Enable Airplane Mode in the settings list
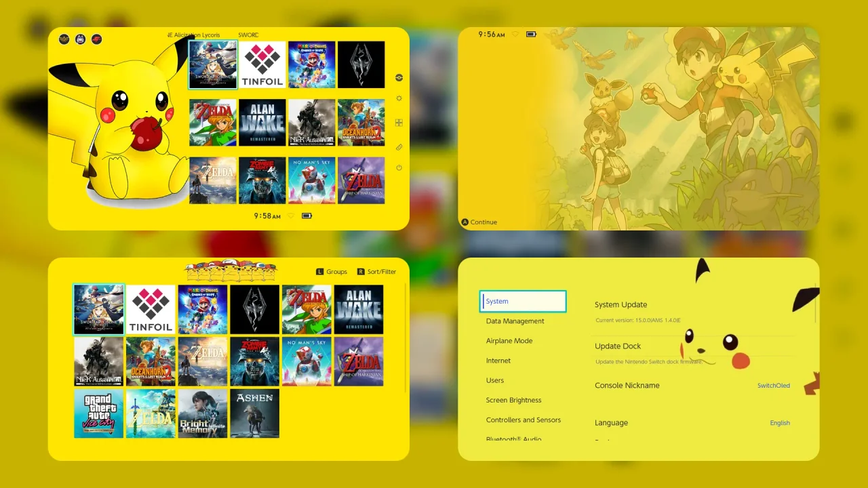The image size is (868, 488). pyautogui.click(x=509, y=341)
